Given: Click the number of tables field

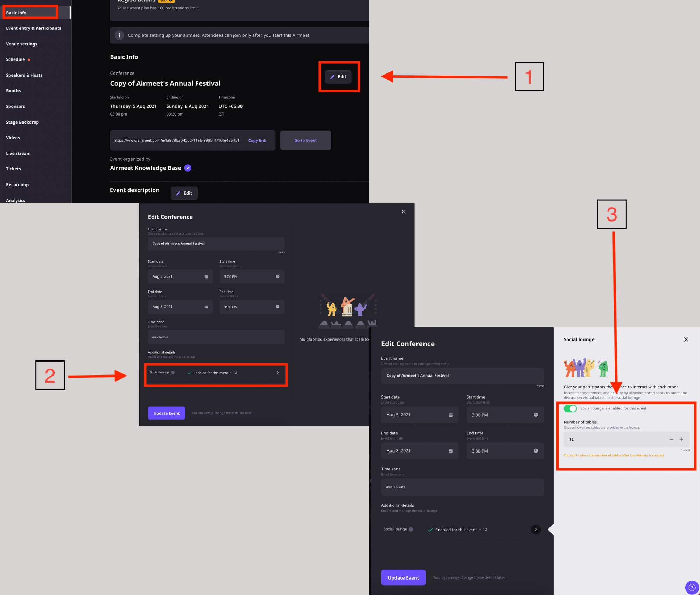Looking at the screenshot, I should 626,440.
